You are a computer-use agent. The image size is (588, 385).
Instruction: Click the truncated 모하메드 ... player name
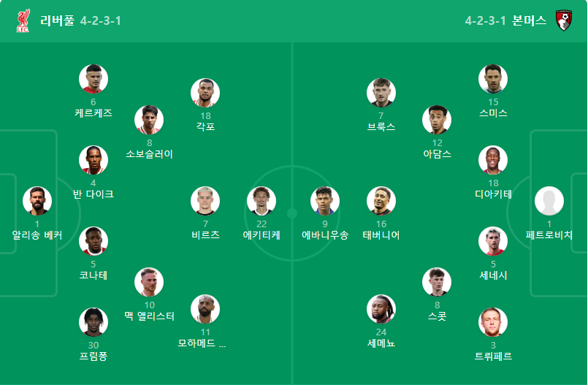coord(202,343)
